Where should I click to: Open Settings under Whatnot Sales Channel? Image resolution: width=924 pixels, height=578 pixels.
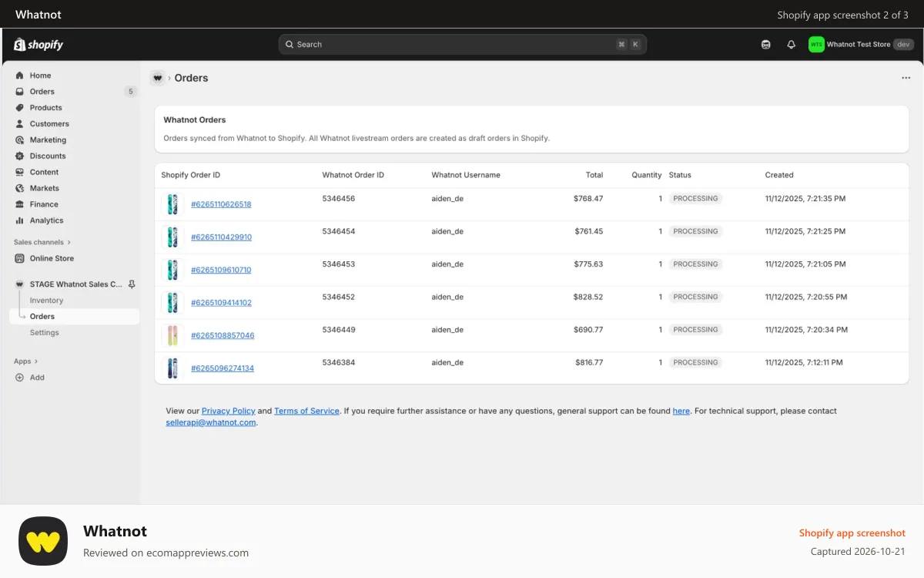point(45,333)
